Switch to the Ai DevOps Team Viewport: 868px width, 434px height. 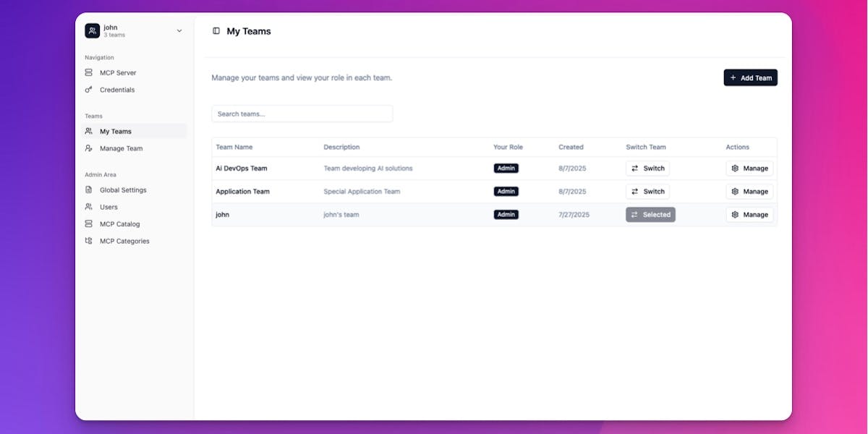tap(647, 168)
